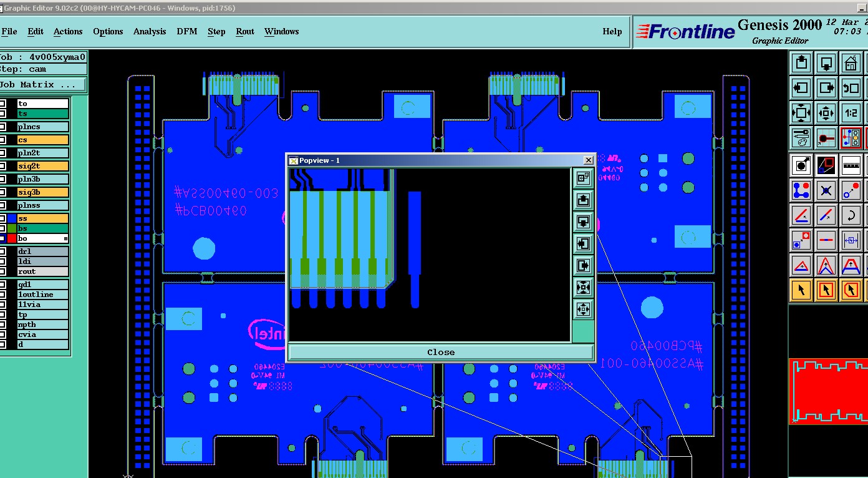Click the red-bordered traffic light filter icon
The image size is (868, 478).
(851, 138)
